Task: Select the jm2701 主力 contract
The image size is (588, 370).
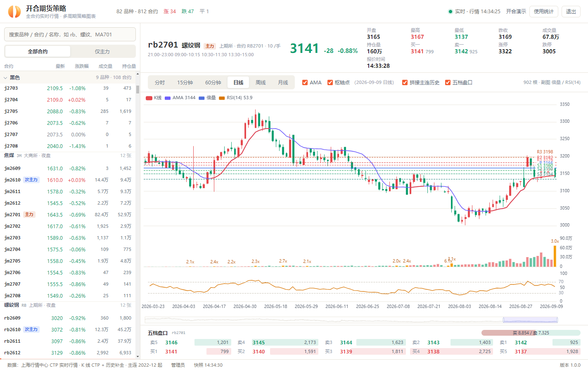Action: [x=68, y=215]
